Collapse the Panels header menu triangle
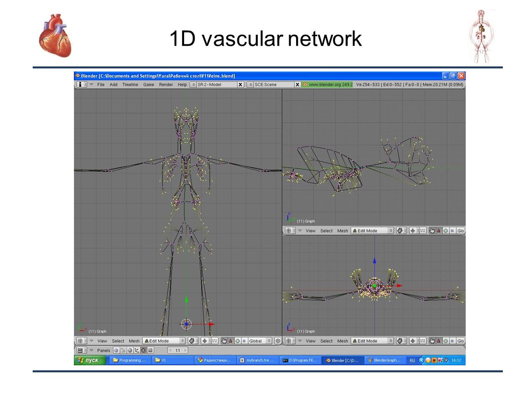 pyautogui.click(x=92, y=350)
